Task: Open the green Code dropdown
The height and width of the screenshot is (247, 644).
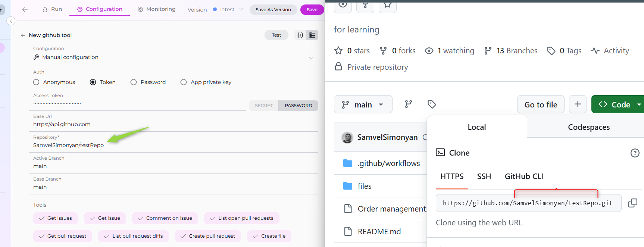Action: tap(618, 104)
